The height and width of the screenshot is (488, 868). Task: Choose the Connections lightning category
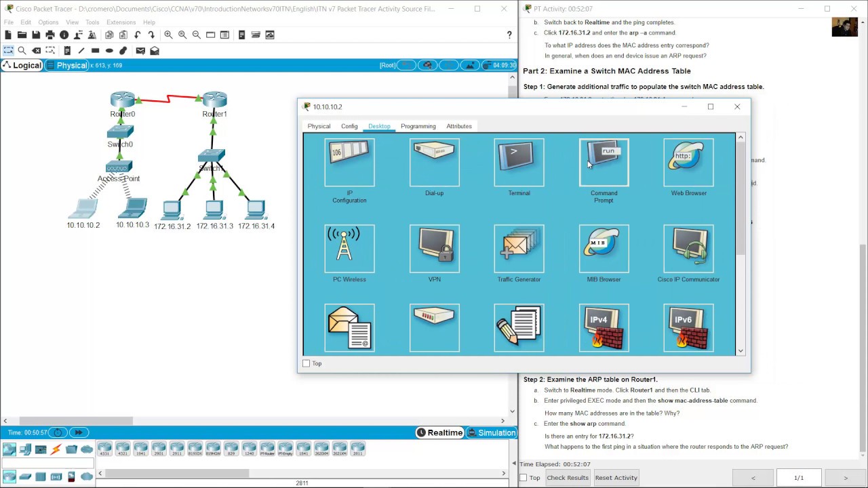click(x=56, y=449)
